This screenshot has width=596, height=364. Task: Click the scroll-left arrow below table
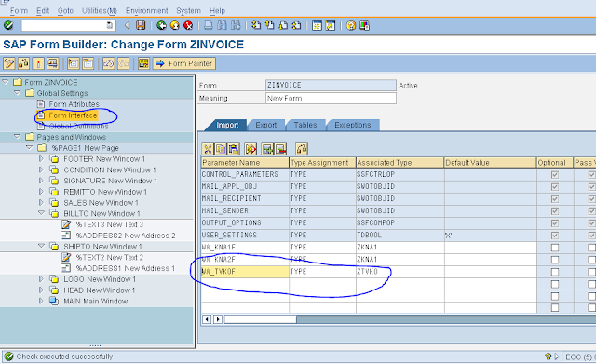pyautogui.click(x=207, y=319)
